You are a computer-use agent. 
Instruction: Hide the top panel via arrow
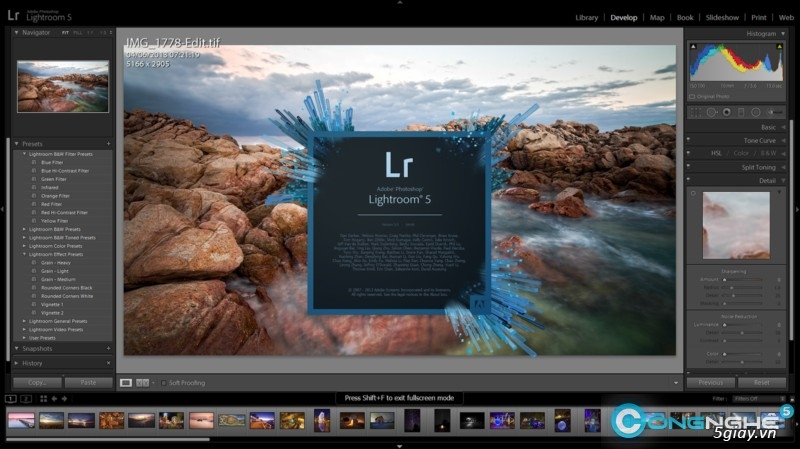tap(399, 3)
